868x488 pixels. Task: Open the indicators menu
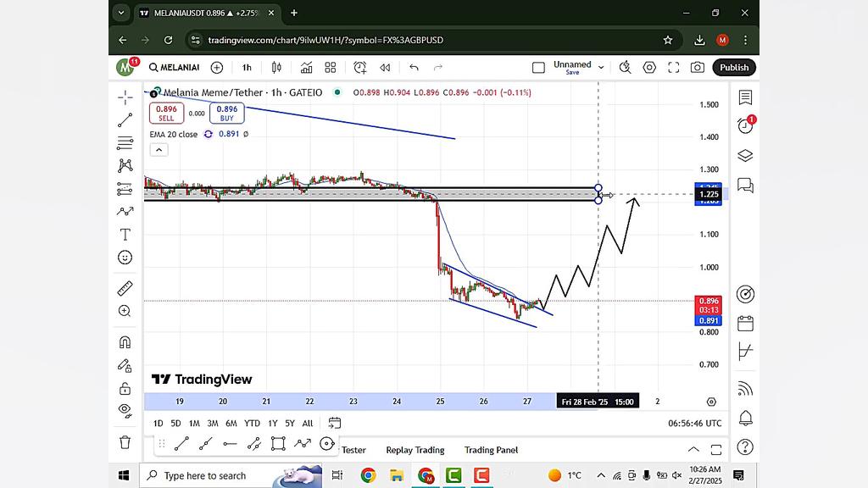(x=306, y=68)
